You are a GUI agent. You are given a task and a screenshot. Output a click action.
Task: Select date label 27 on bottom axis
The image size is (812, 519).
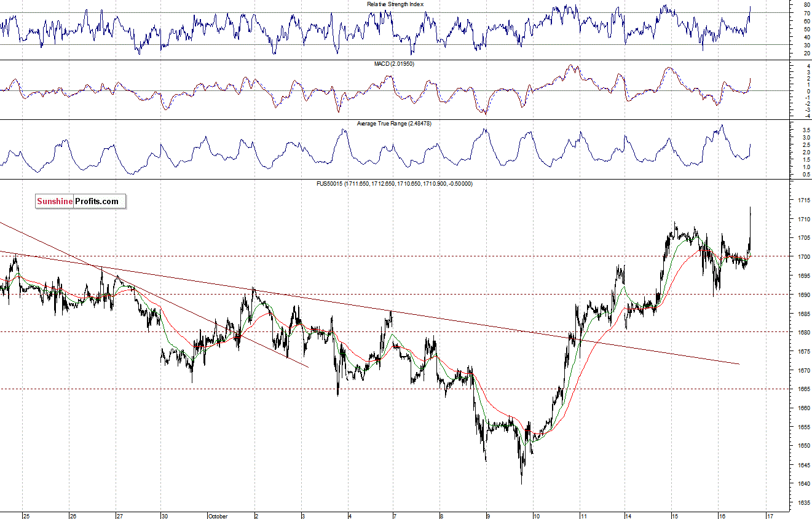tap(119, 515)
